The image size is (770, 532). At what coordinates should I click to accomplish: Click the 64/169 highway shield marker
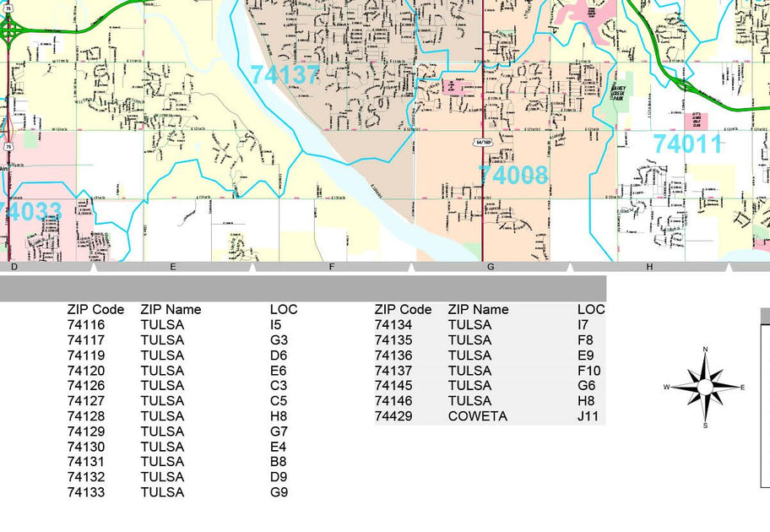482,143
